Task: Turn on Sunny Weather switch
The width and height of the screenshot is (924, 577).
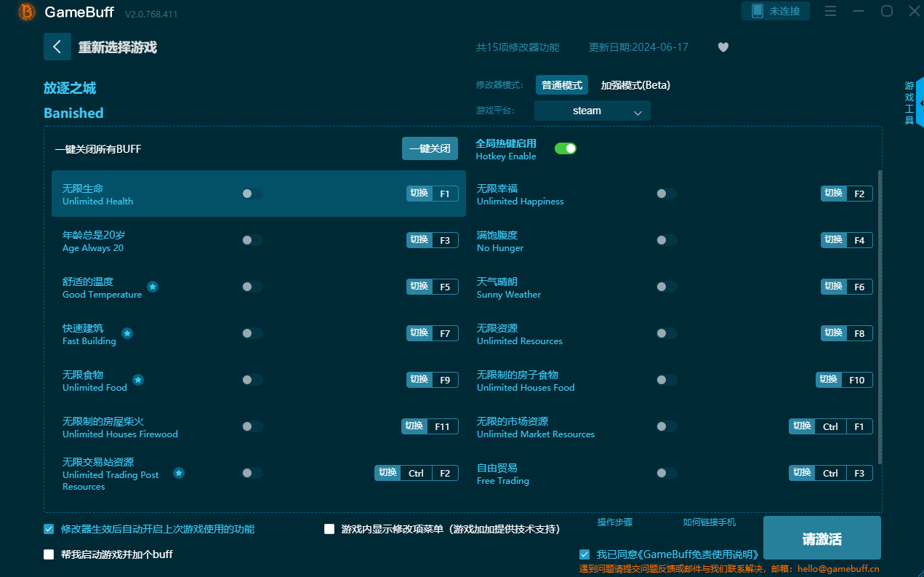Action: point(667,287)
